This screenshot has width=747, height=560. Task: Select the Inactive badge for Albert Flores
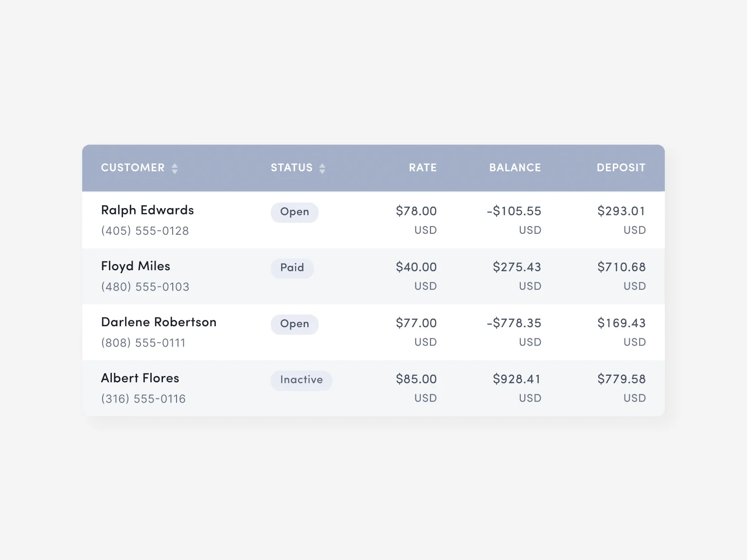[x=301, y=380]
